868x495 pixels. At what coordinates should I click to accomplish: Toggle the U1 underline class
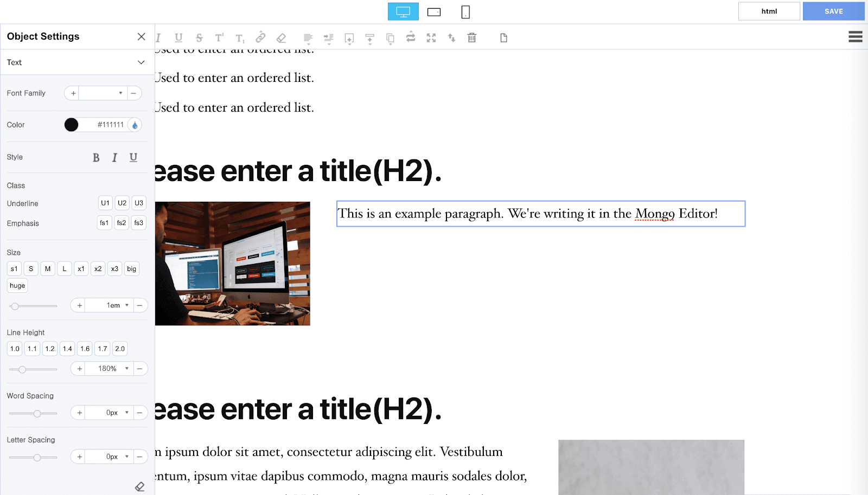105,203
